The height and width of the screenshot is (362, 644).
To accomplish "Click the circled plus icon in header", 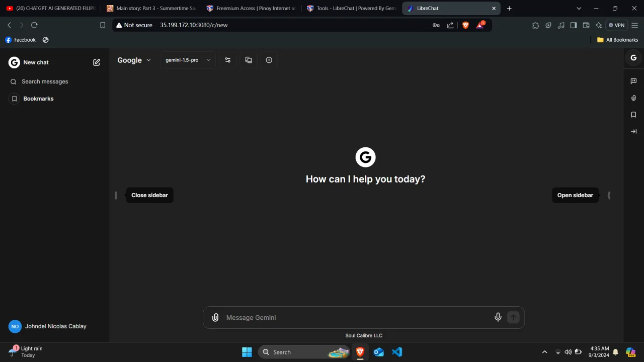I will pos(269,60).
